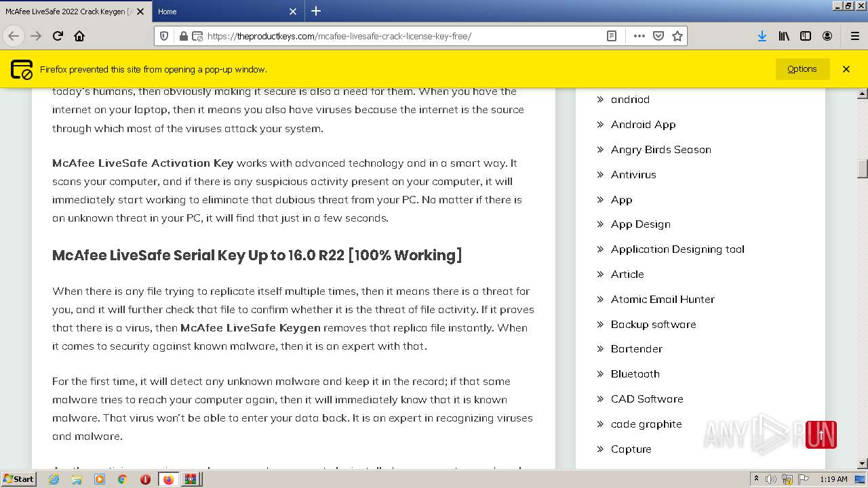
Task: Click the vertical scrollbar thumb
Action: pyautogui.click(x=862, y=168)
